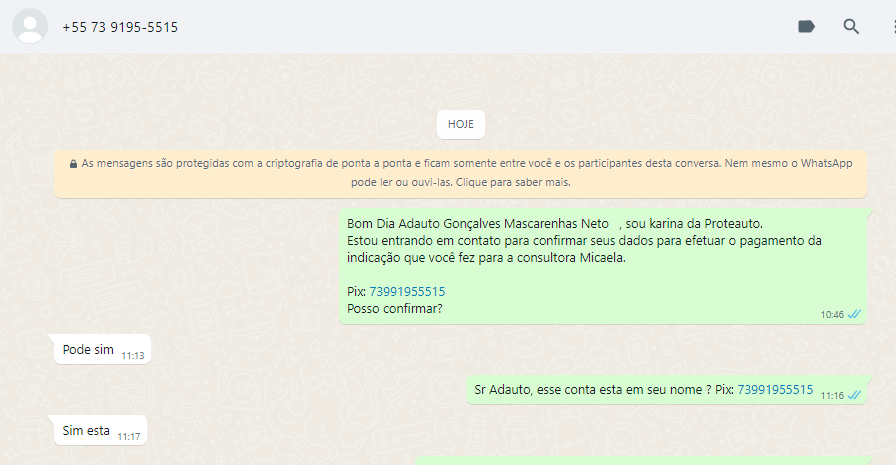
Task: Open contact info for +55 73 9195-5515
Action: click(x=120, y=27)
